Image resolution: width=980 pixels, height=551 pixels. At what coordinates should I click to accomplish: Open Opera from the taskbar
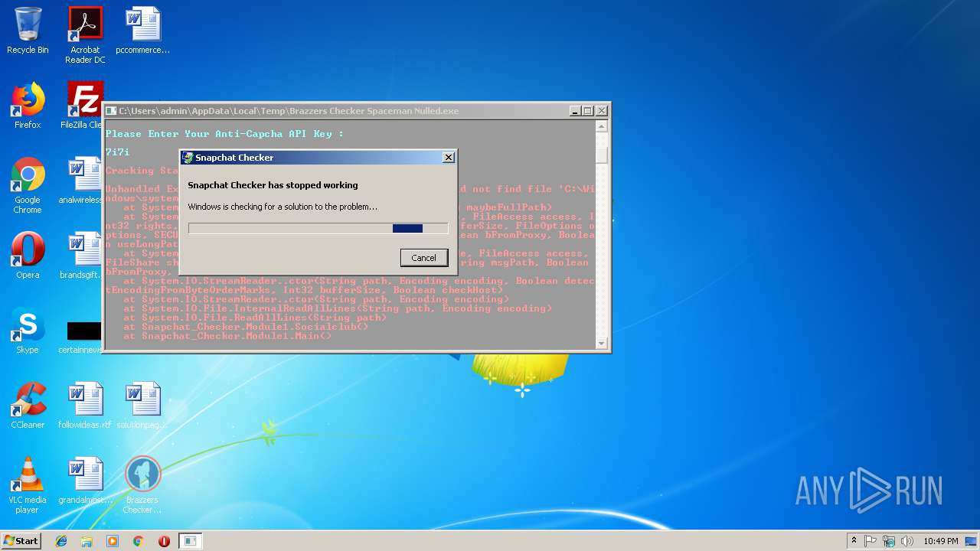click(x=164, y=541)
